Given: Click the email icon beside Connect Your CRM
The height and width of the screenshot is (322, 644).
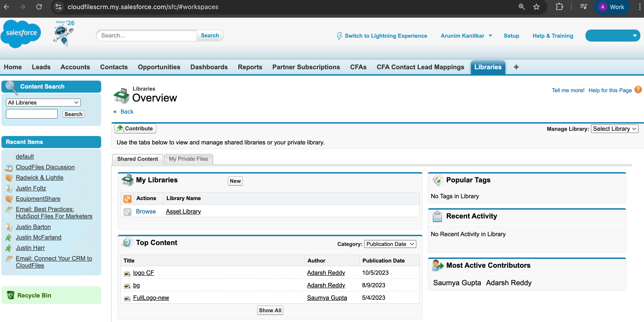Looking at the screenshot, I should [x=8, y=259].
